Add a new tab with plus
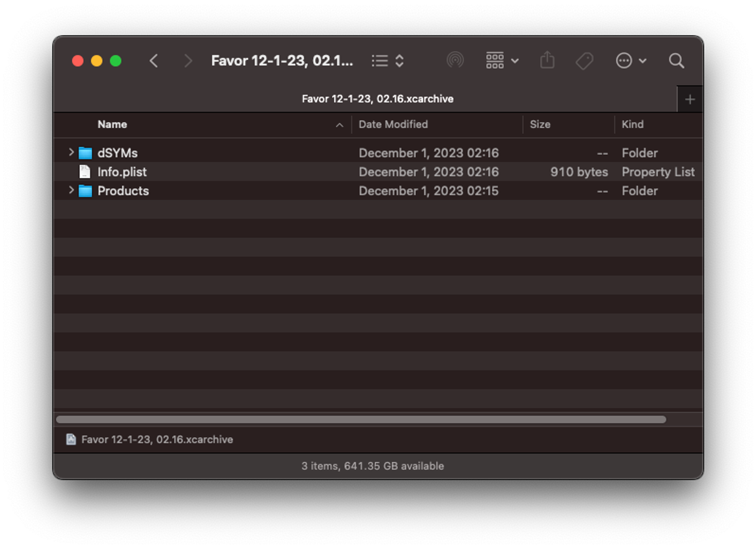The height and width of the screenshot is (549, 756). click(690, 99)
